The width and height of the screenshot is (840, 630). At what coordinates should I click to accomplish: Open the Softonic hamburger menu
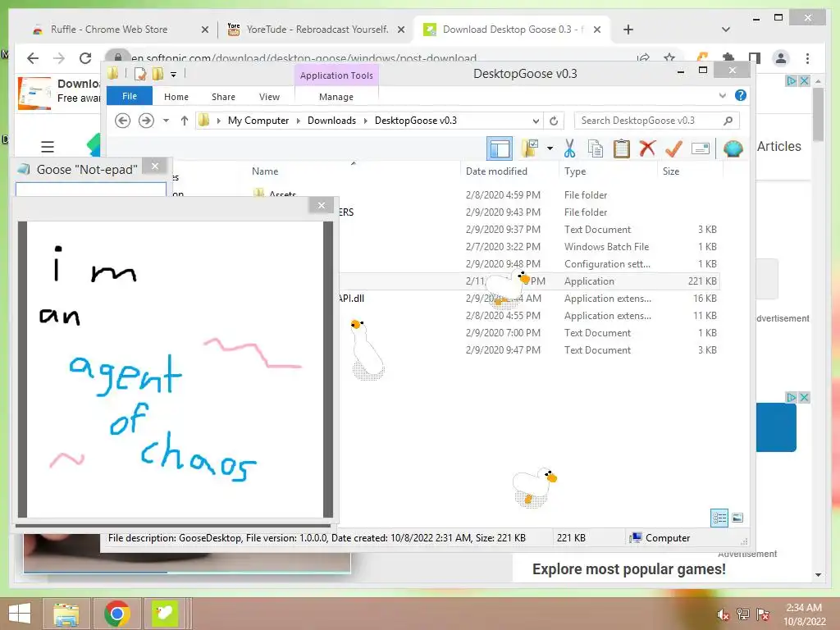47,146
